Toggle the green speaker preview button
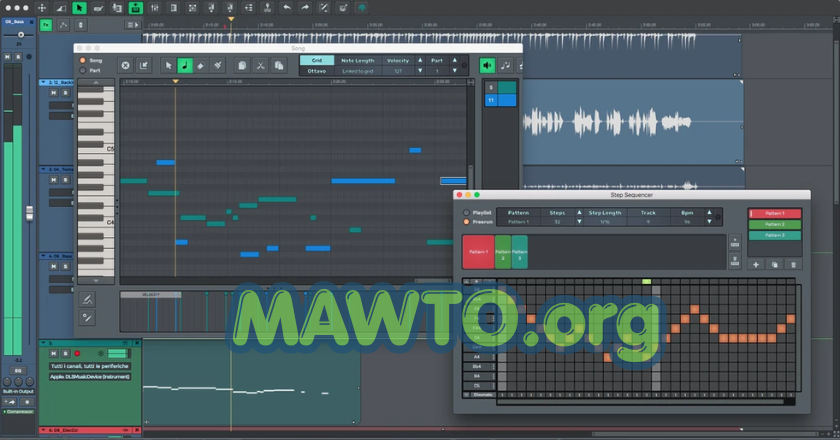Viewport: 840px width, 440px height. (487, 65)
